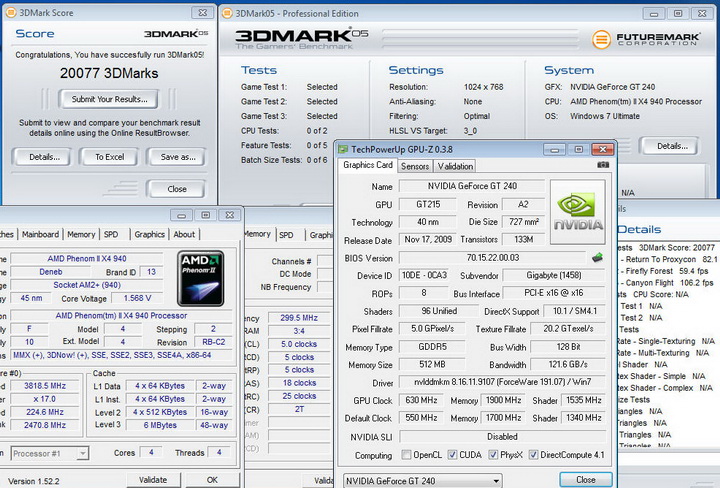Click the Canyon Flight 106.2 fps row
The width and height of the screenshot is (720, 488).
pyautogui.click(x=669, y=283)
